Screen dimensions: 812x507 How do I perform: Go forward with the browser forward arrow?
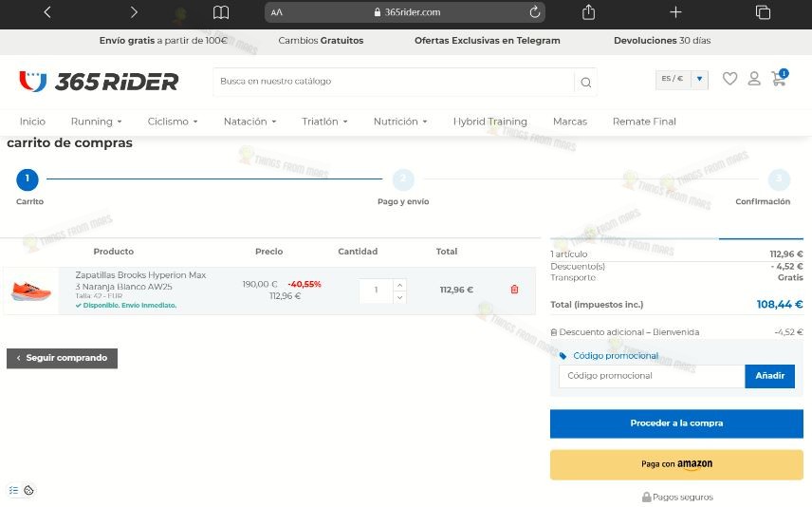pyautogui.click(x=134, y=12)
